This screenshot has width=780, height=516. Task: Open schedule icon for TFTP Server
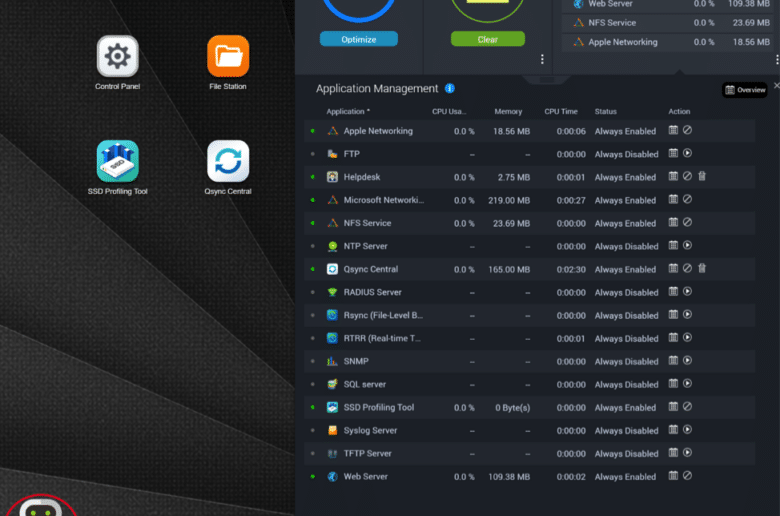pyautogui.click(x=673, y=453)
